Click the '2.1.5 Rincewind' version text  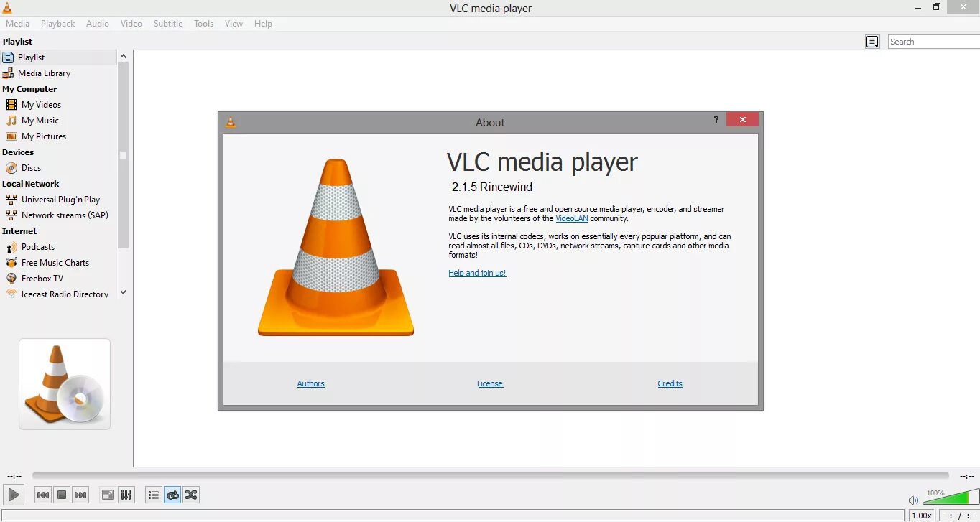click(x=492, y=187)
